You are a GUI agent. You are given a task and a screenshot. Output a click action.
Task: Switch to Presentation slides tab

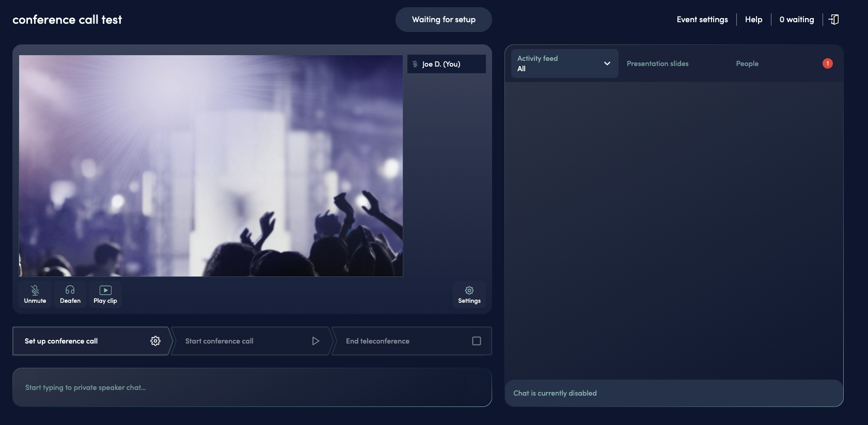coord(657,63)
